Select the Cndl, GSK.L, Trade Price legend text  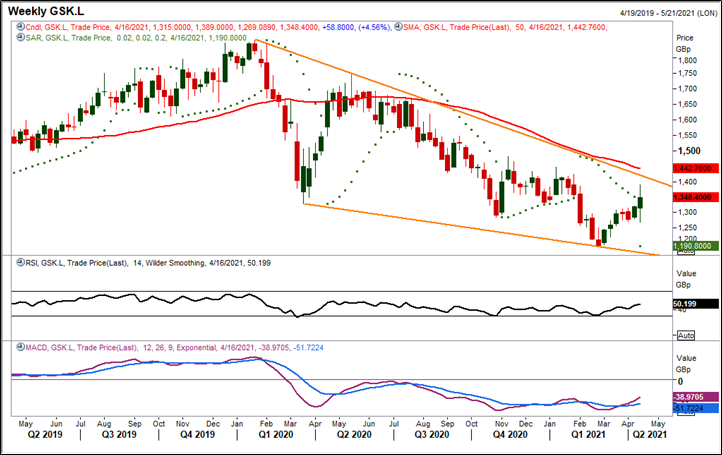point(68,27)
